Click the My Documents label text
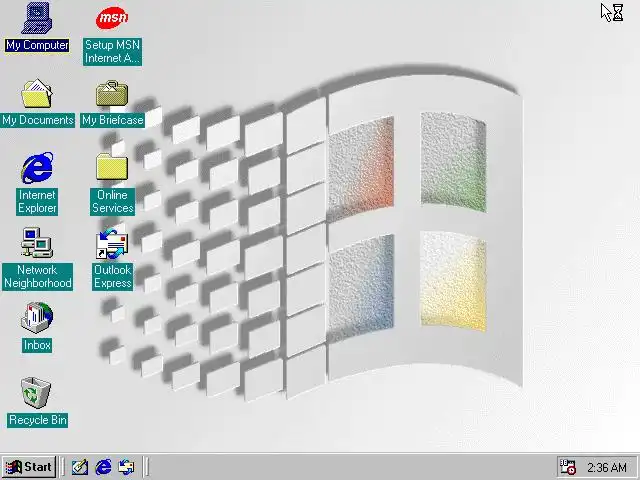The width and height of the screenshot is (640, 480). tap(38, 120)
